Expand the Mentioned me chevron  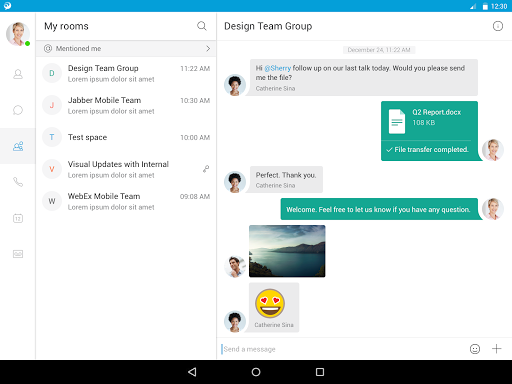[208, 49]
